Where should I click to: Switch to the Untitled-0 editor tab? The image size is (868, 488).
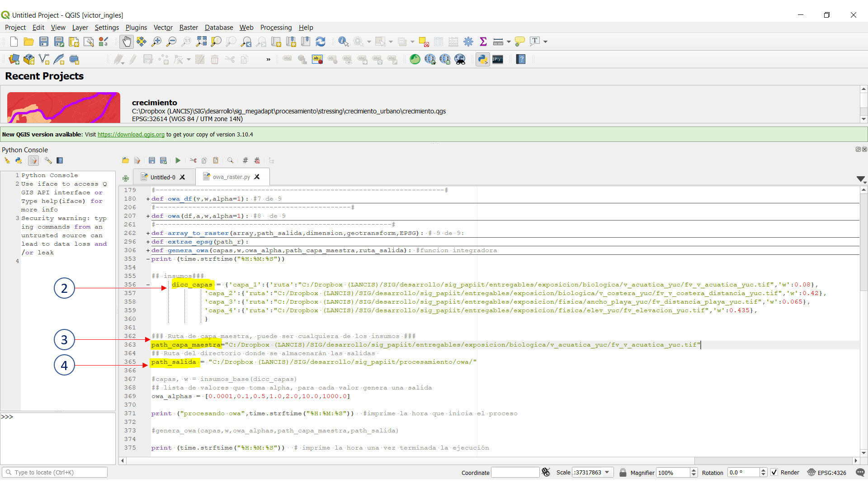pyautogui.click(x=163, y=177)
